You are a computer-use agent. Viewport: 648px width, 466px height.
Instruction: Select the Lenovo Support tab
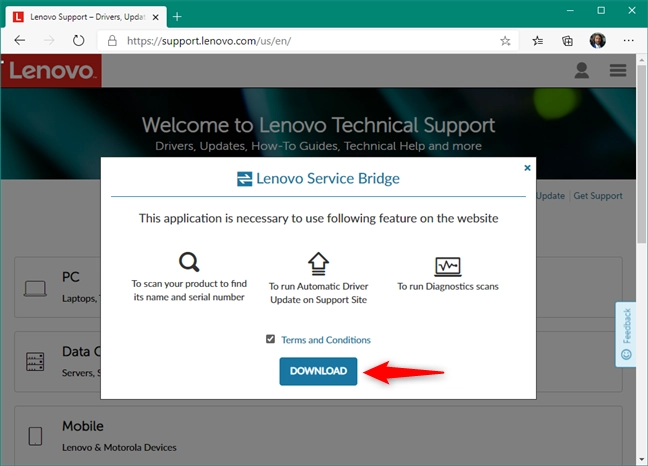[x=86, y=17]
